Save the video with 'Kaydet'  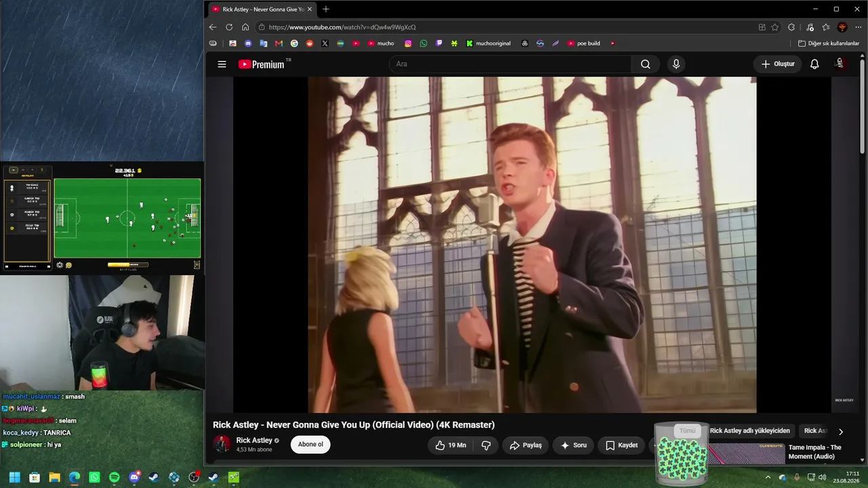coord(621,445)
